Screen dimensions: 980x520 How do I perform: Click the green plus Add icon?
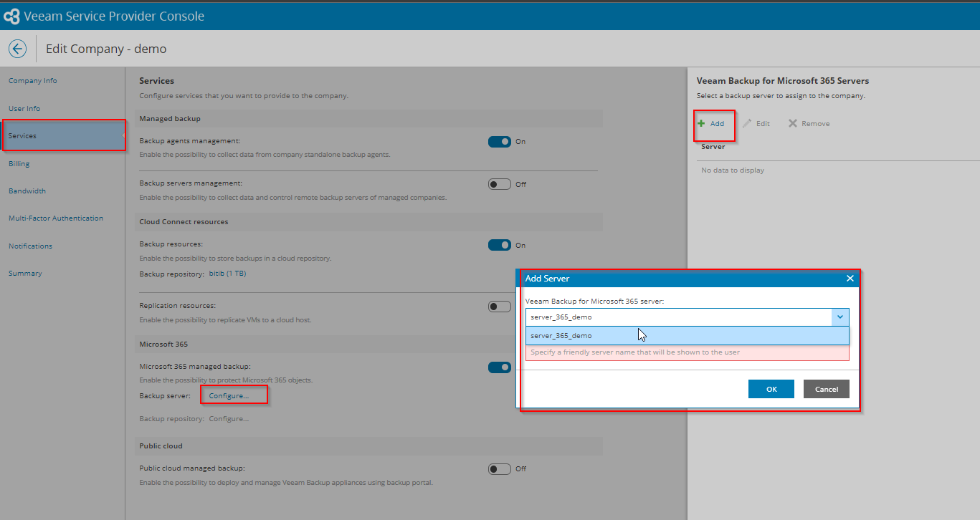tap(702, 123)
